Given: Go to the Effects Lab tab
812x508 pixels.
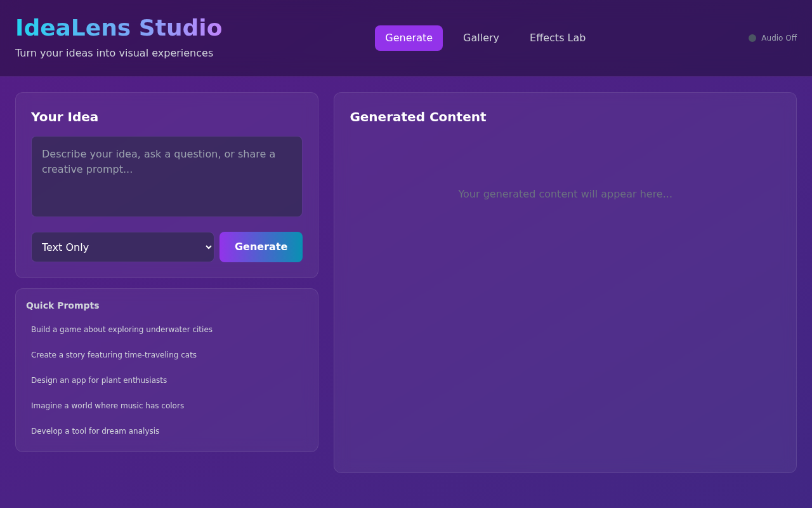Looking at the screenshot, I should [557, 38].
